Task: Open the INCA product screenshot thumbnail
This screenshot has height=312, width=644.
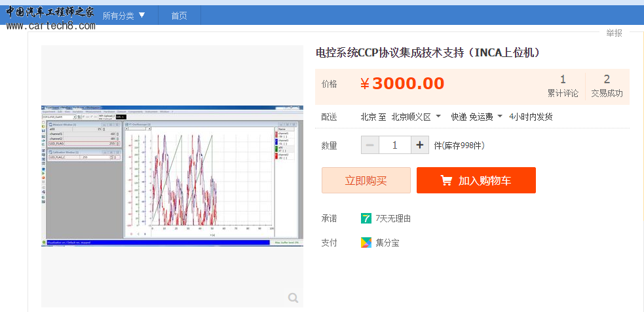Action: coord(172,176)
